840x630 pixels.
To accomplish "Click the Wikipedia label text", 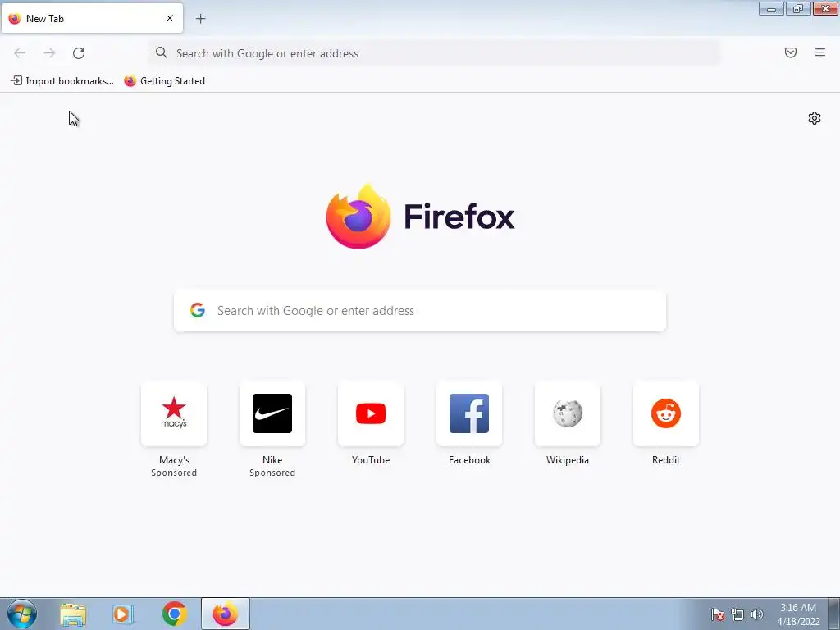I will pos(568,460).
